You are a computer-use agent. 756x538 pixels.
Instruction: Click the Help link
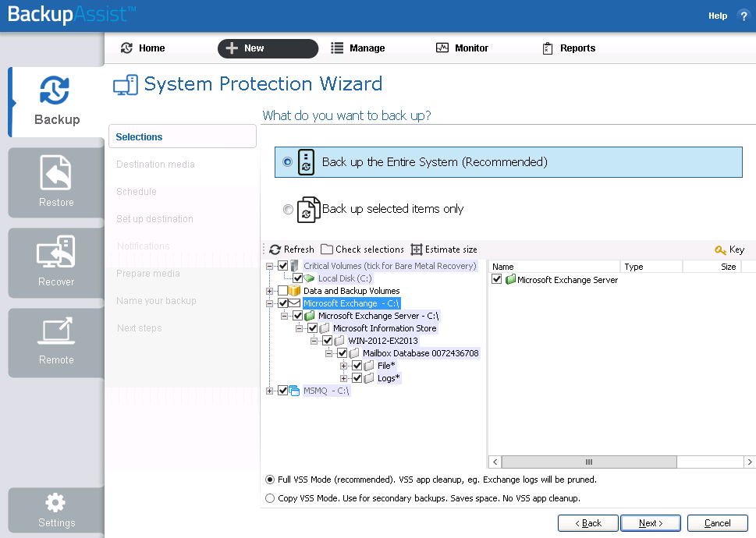tap(718, 16)
